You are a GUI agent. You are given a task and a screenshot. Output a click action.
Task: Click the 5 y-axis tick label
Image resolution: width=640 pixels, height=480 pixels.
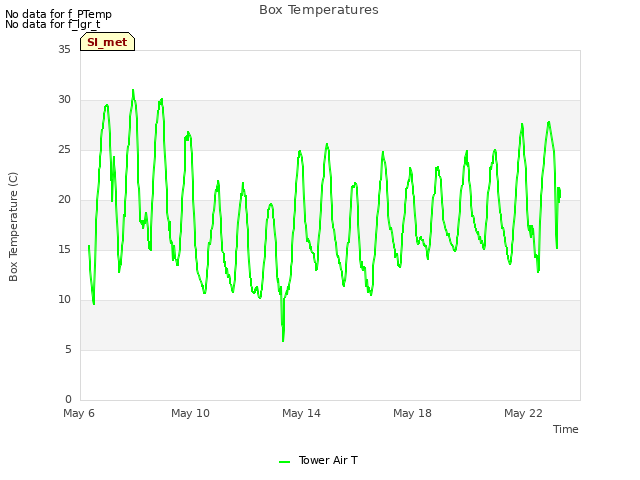[68, 349]
